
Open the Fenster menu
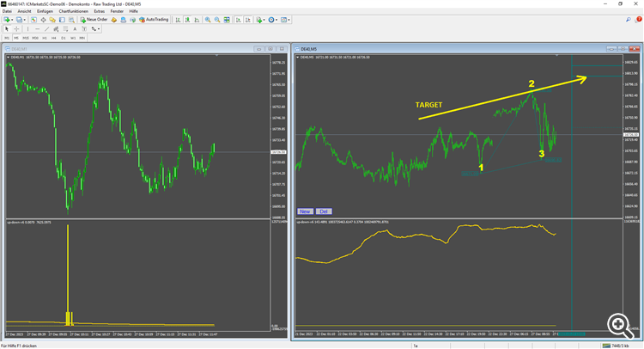(117, 11)
